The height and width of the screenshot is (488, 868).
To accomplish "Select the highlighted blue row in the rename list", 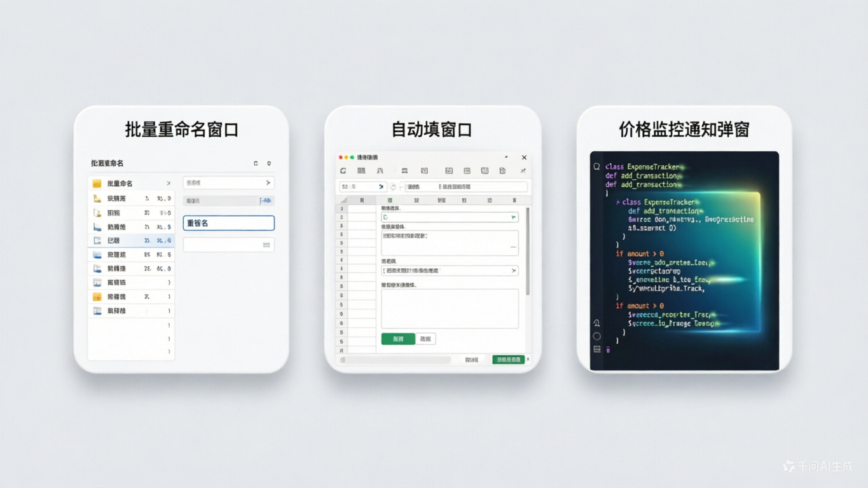I will pos(131,241).
